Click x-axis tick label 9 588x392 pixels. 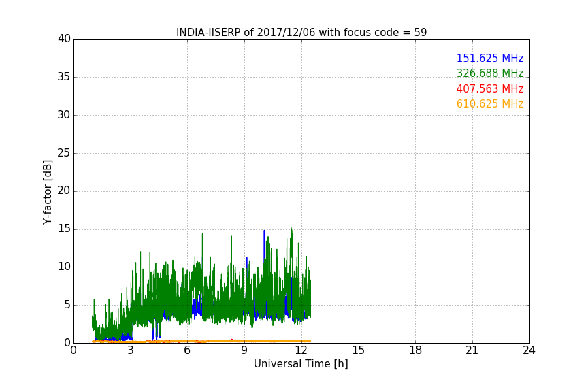(244, 350)
